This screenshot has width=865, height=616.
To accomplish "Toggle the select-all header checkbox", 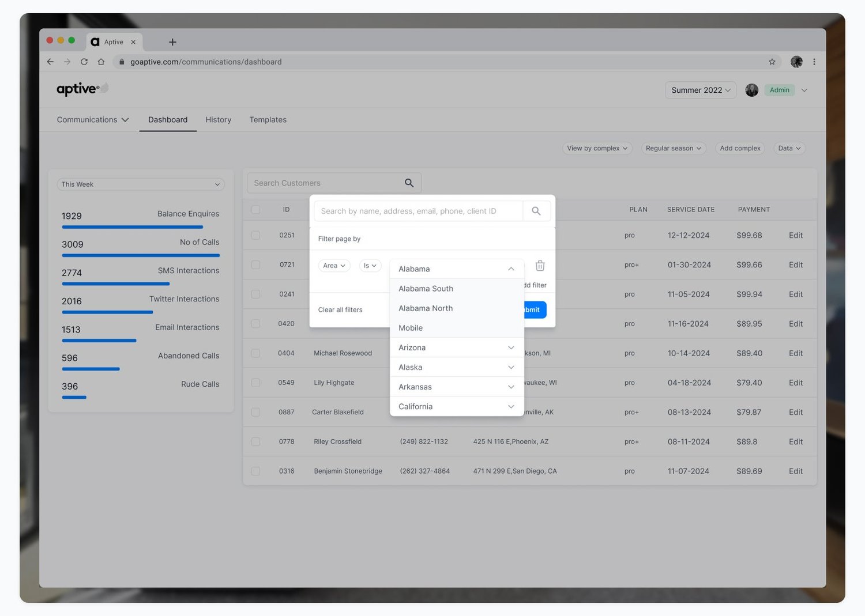I will (x=256, y=210).
